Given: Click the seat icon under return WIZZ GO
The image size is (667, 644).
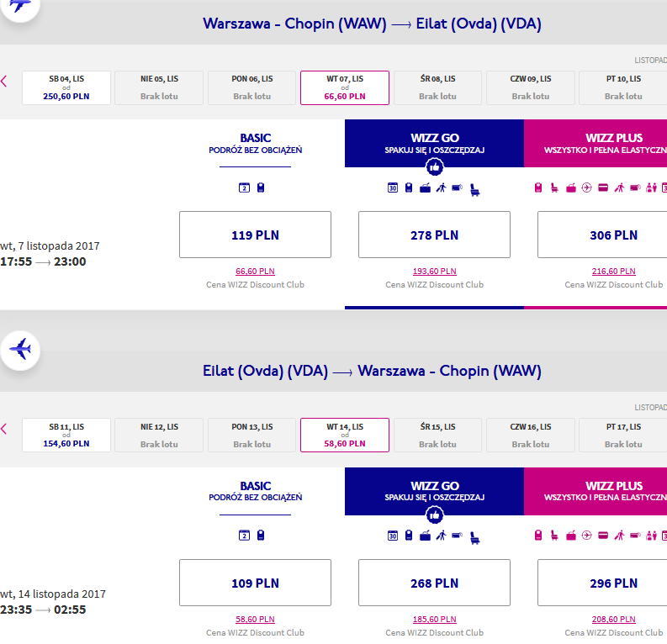Looking at the screenshot, I should 474,538.
